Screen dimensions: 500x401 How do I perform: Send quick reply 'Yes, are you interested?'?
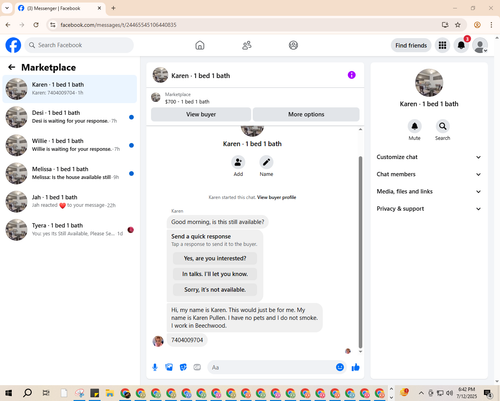tap(215, 258)
